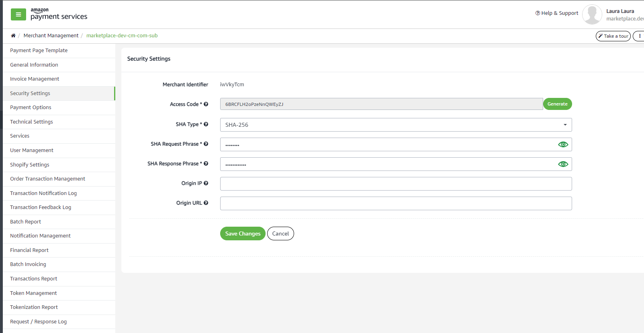
Task: Click the Origin URL help icon
Action: pyautogui.click(x=206, y=203)
